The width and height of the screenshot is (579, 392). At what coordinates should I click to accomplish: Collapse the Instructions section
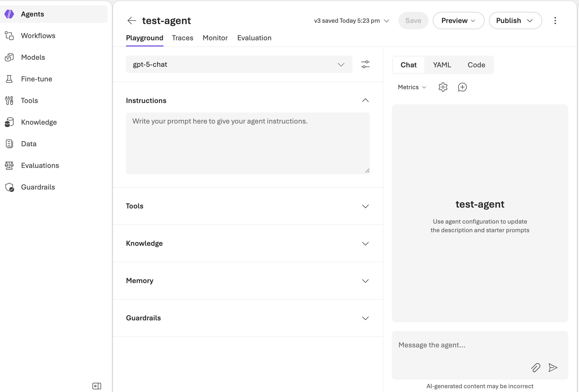tap(365, 101)
